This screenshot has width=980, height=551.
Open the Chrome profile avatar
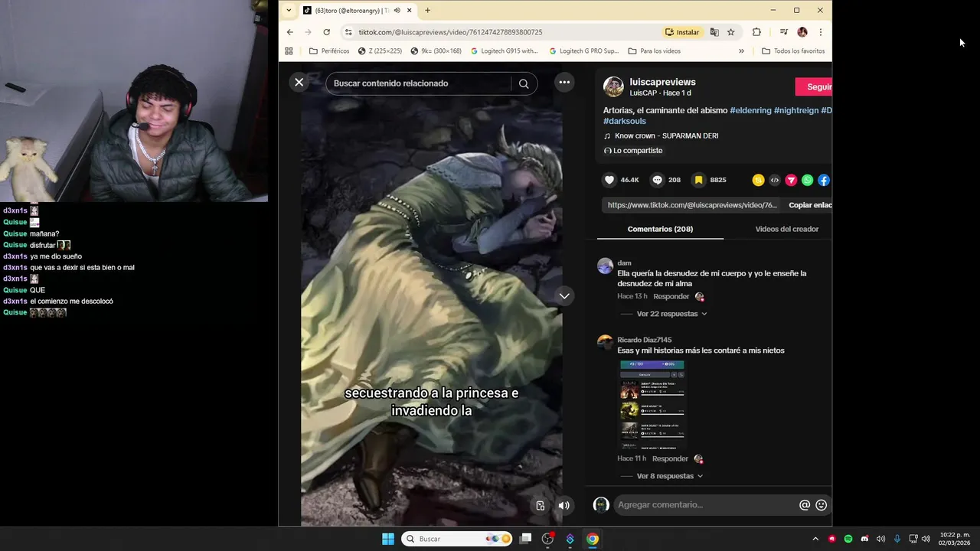[802, 32]
